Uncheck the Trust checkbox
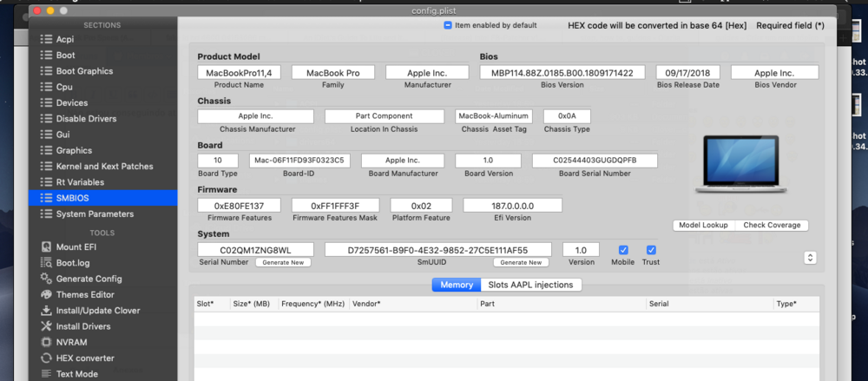Screen dimensions: 868x381 pos(651,250)
